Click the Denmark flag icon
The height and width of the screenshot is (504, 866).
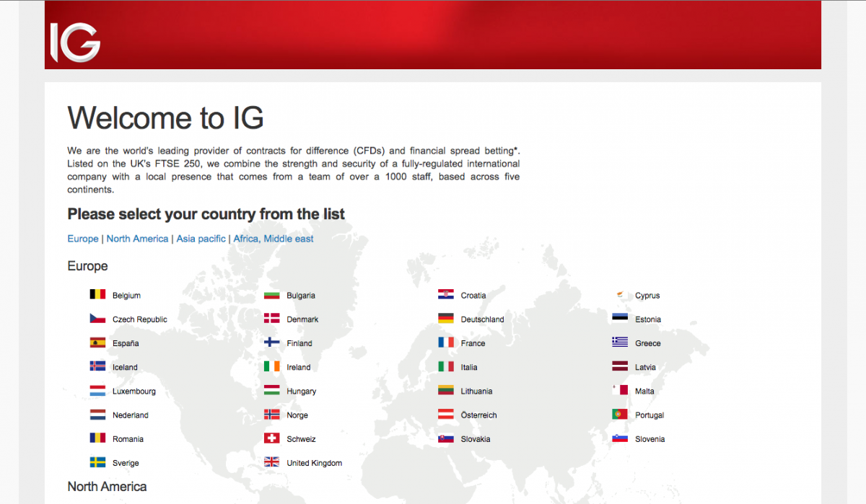272,318
